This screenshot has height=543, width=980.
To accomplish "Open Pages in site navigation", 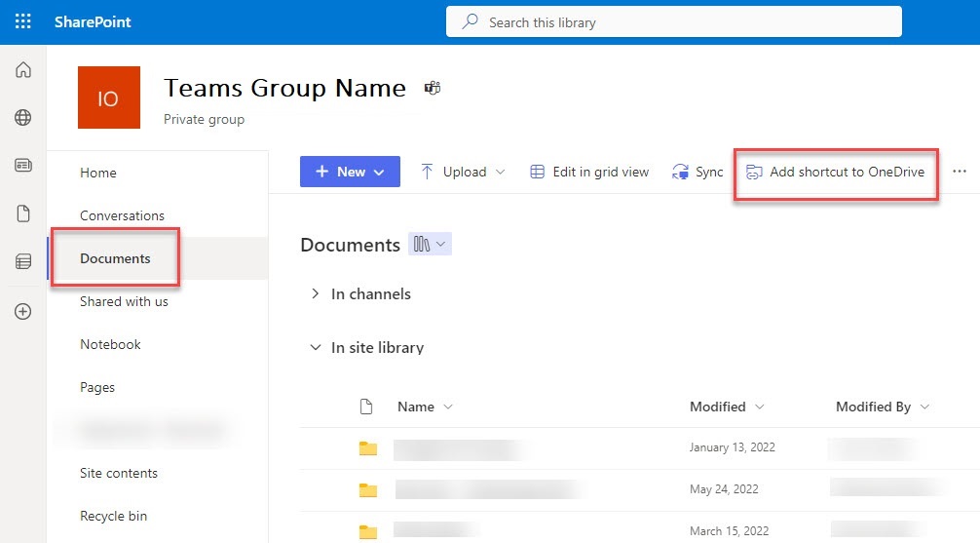I will click(96, 387).
